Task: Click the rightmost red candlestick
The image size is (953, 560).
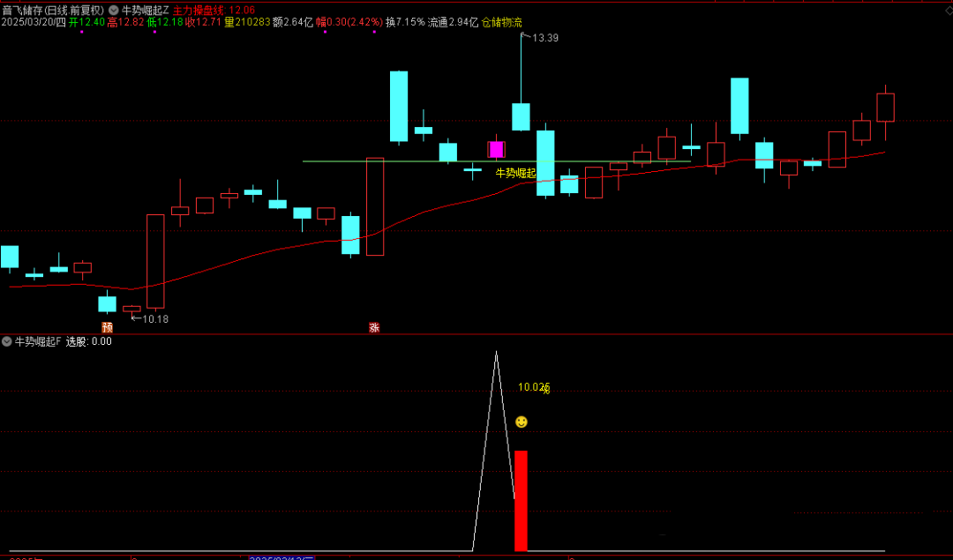Action: point(885,107)
